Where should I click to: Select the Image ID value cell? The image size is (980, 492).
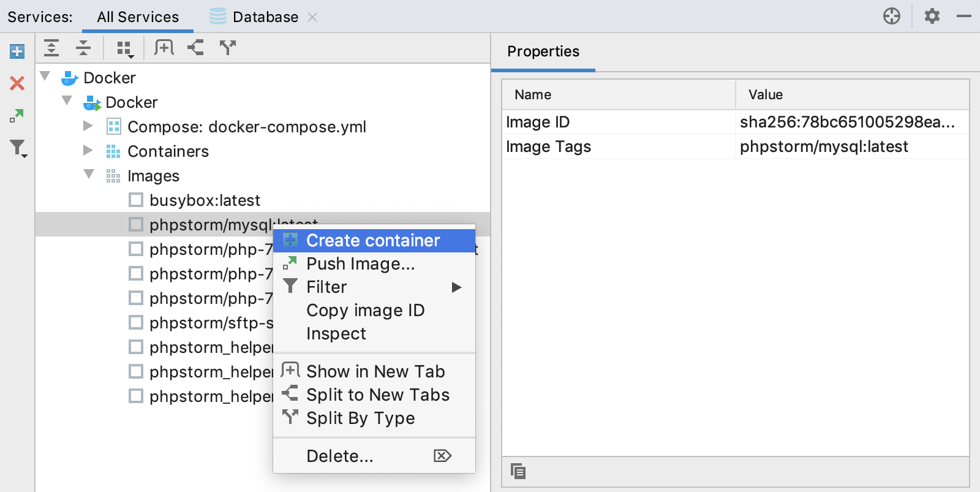tap(852, 122)
